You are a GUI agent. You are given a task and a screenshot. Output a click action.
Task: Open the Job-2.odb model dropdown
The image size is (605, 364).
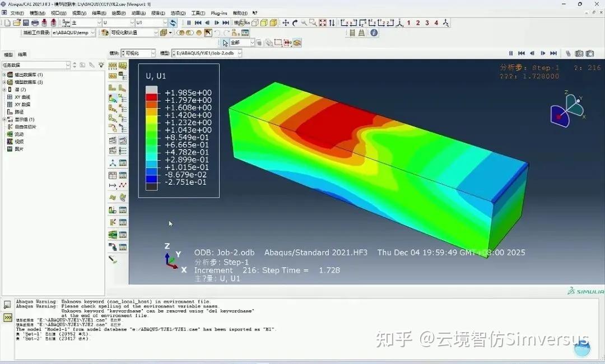point(239,53)
